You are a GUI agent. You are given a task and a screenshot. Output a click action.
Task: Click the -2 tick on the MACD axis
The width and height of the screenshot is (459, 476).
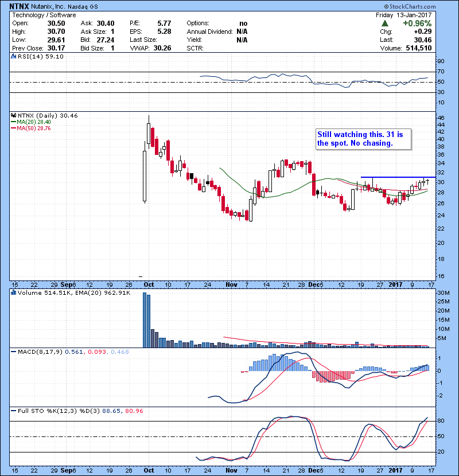tap(439, 396)
